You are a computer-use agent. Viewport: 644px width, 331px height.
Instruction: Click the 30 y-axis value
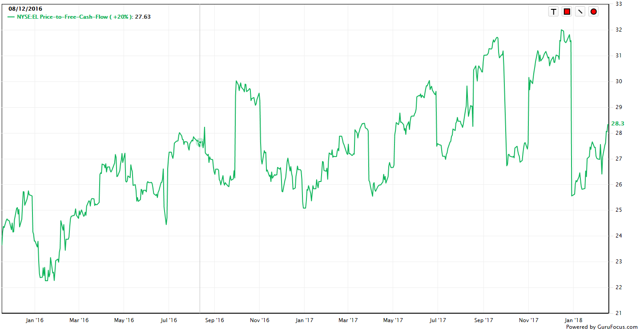click(x=619, y=81)
